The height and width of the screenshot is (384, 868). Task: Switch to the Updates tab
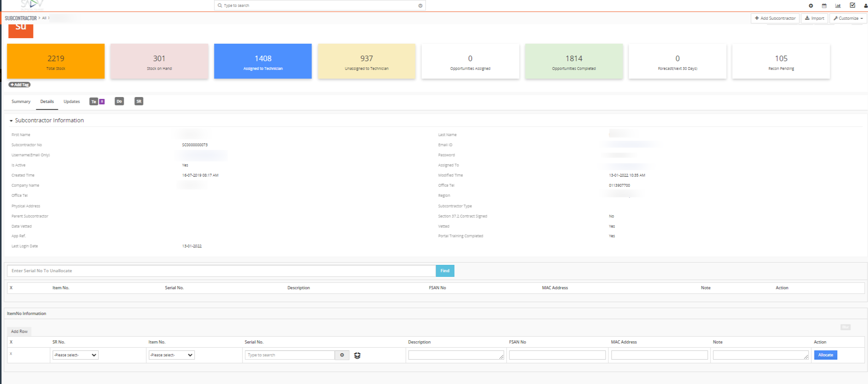(x=71, y=102)
